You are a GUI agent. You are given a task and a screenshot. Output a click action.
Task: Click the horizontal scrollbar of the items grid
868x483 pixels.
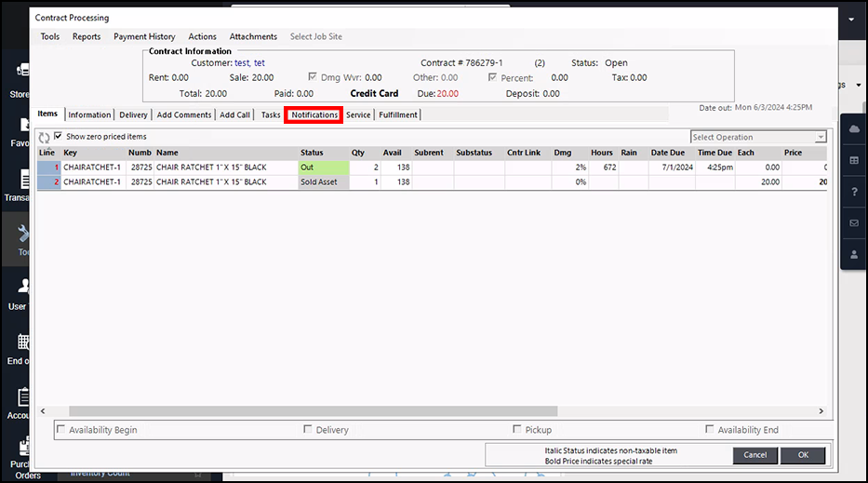point(313,411)
